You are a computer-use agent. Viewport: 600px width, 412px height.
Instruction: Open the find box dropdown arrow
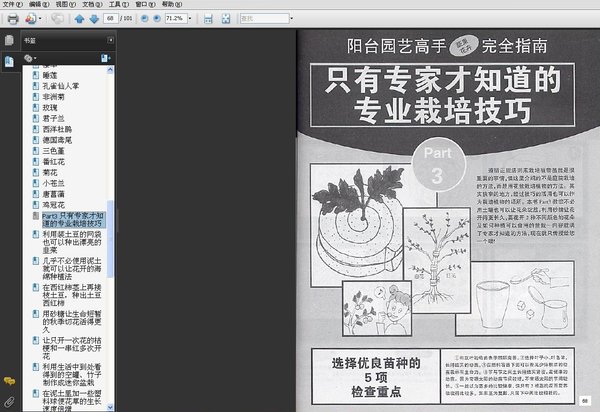[292, 18]
